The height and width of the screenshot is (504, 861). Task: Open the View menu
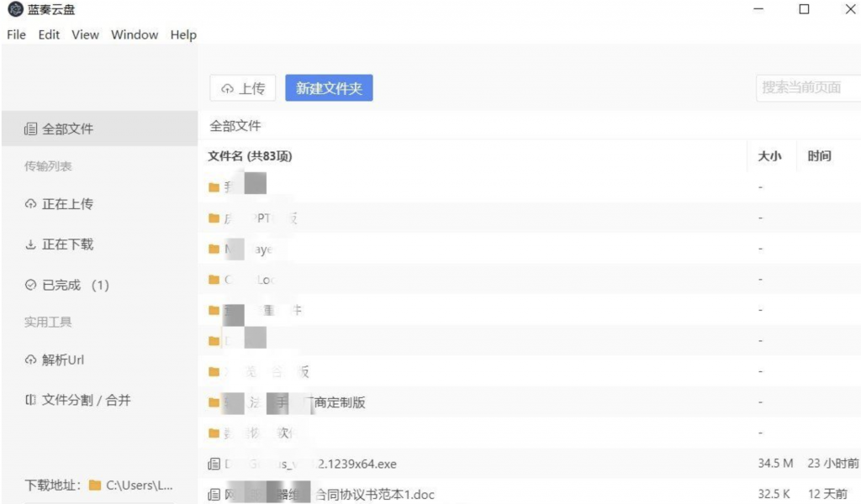[x=85, y=34]
